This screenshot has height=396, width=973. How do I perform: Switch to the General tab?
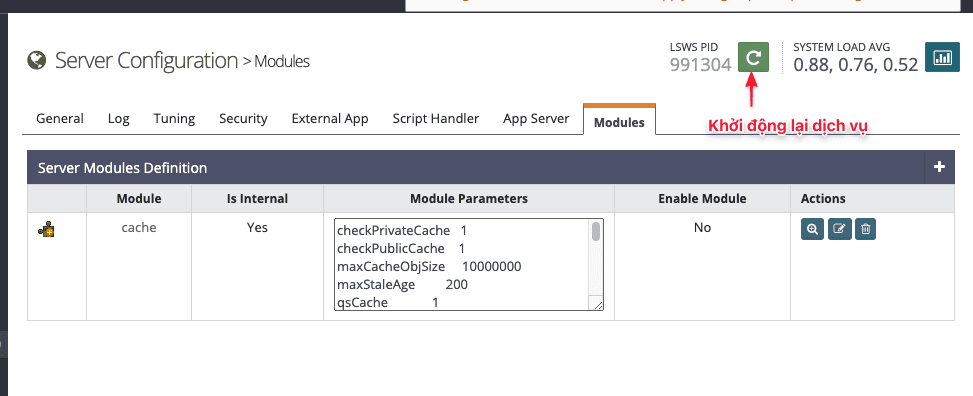(60, 119)
